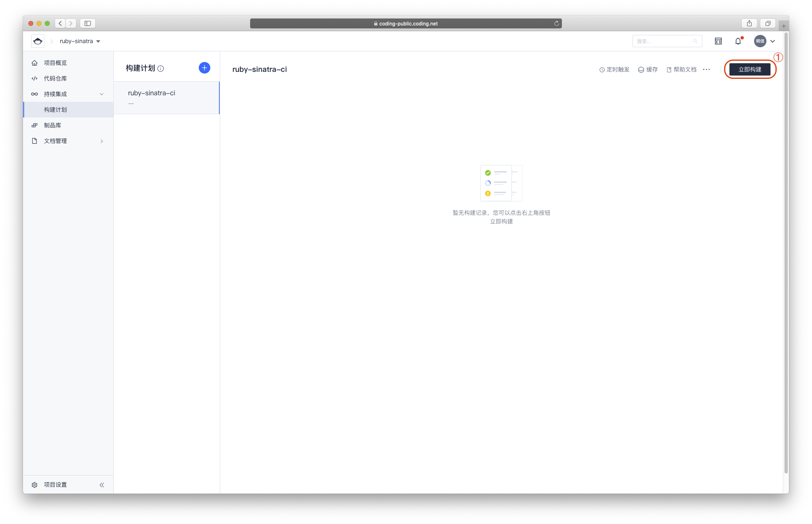Click the info icon beside 构建计划 heading
Image resolution: width=812 pixels, height=524 pixels.
point(161,69)
